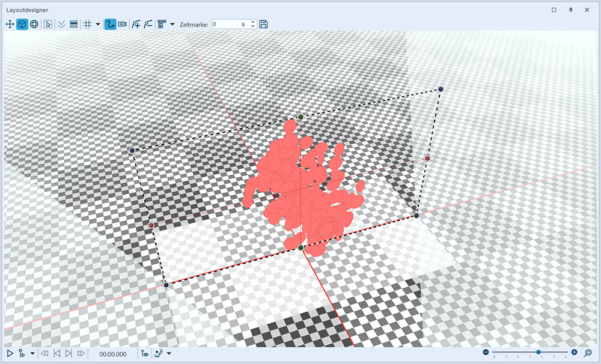Pin the Layoutdesigner panel
The height and width of the screenshot is (364, 601).
(x=570, y=10)
